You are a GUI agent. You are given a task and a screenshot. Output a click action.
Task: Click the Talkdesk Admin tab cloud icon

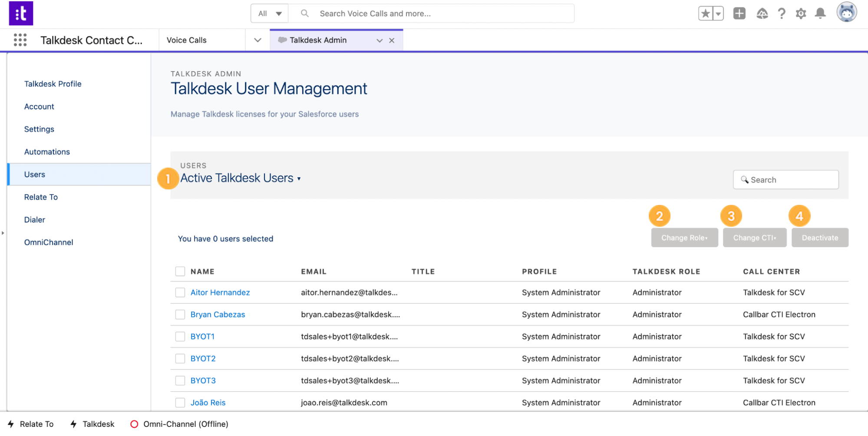coord(282,40)
